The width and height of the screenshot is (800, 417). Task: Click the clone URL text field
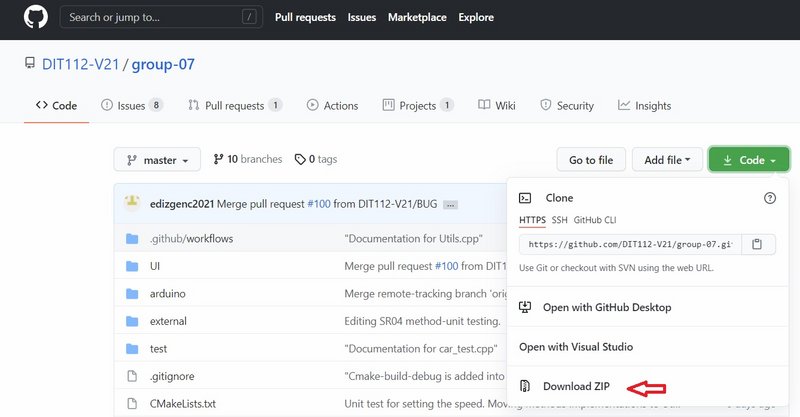tap(630, 244)
